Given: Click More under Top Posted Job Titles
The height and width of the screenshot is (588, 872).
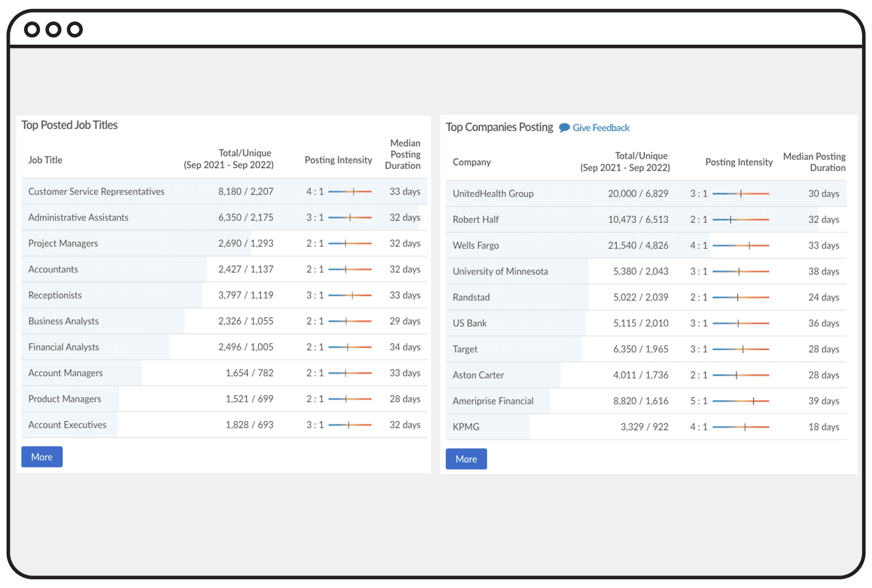Looking at the screenshot, I should [x=42, y=457].
